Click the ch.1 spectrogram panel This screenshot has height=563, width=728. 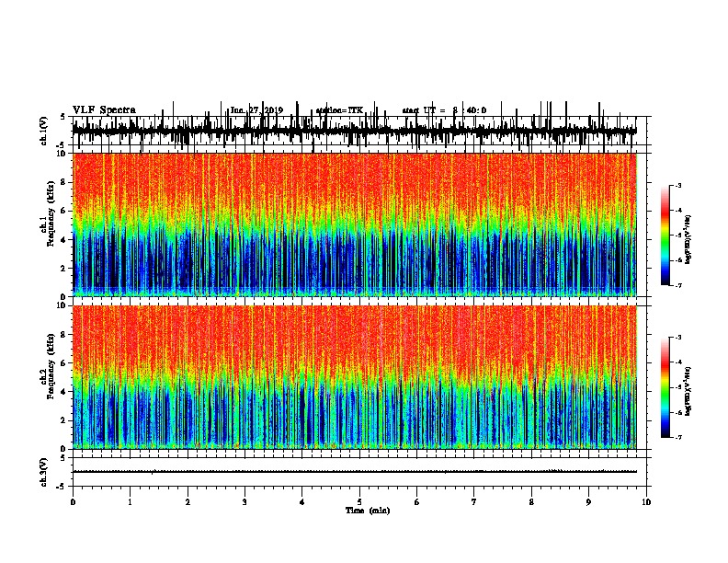tap(354, 224)
